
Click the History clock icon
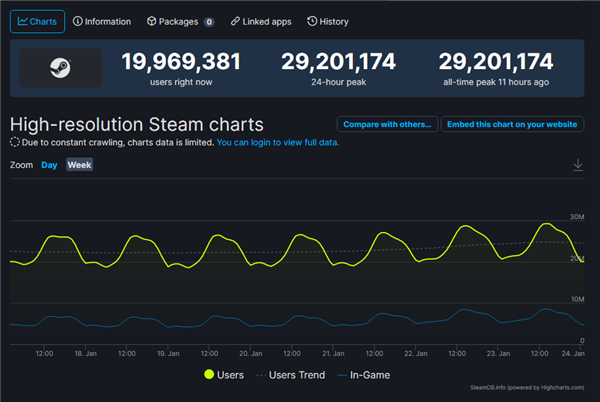coord(312,21)
